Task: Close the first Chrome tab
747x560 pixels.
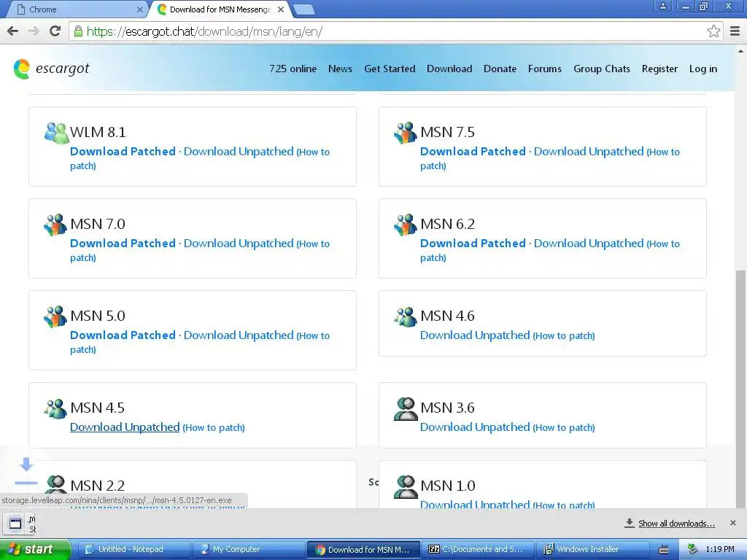Action: click(139, 9)
